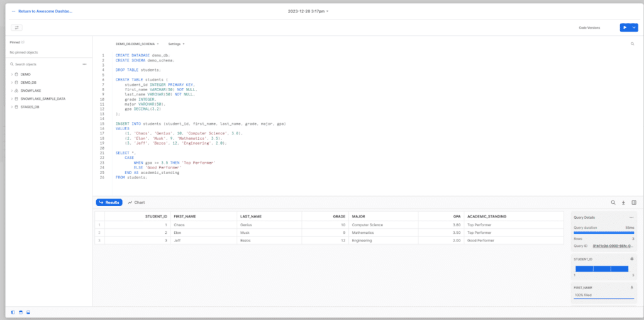Select the Good Performer cell
This screenshot has width=644, height=320.
513,240
